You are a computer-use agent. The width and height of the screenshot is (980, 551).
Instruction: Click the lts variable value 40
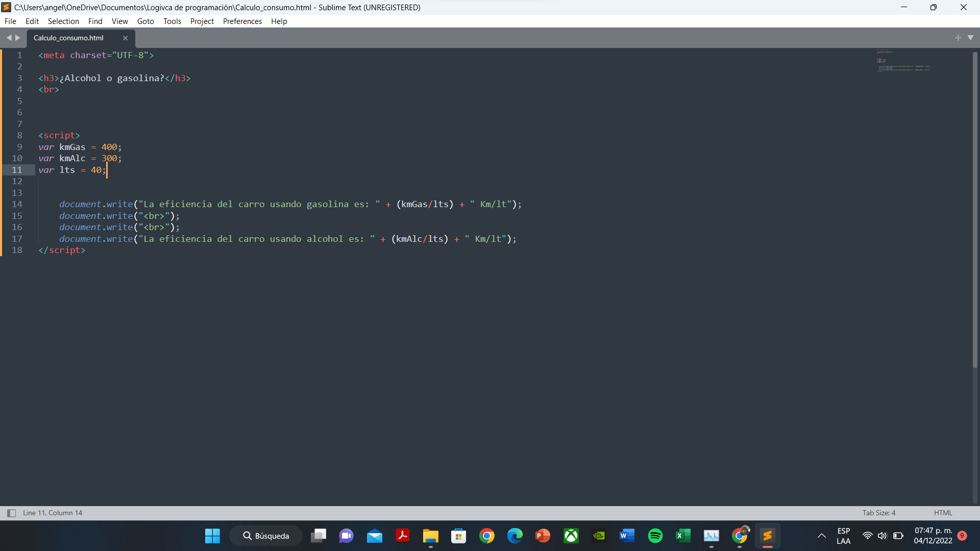pyautogui.click(x=96, y=170)
